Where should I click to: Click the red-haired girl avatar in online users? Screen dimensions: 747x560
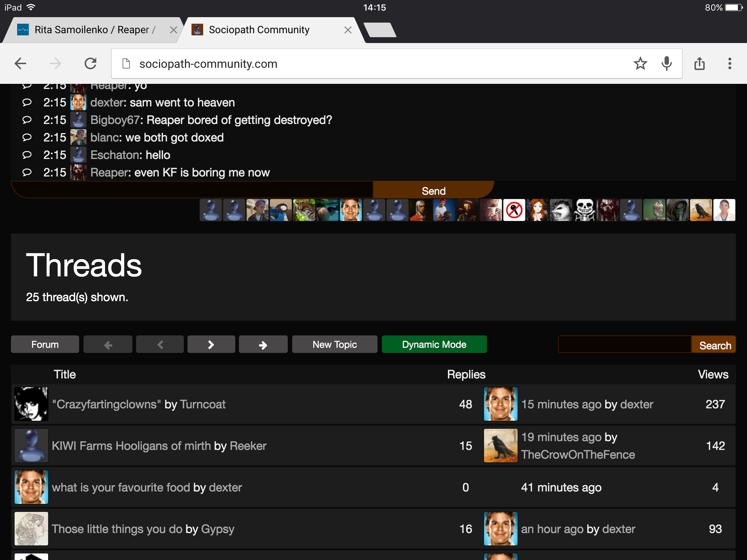538,210
